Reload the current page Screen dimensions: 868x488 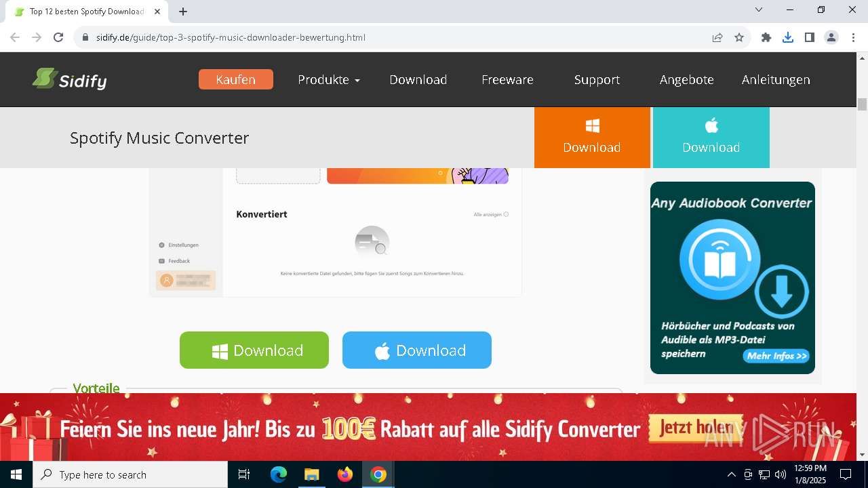pos(58,37)
